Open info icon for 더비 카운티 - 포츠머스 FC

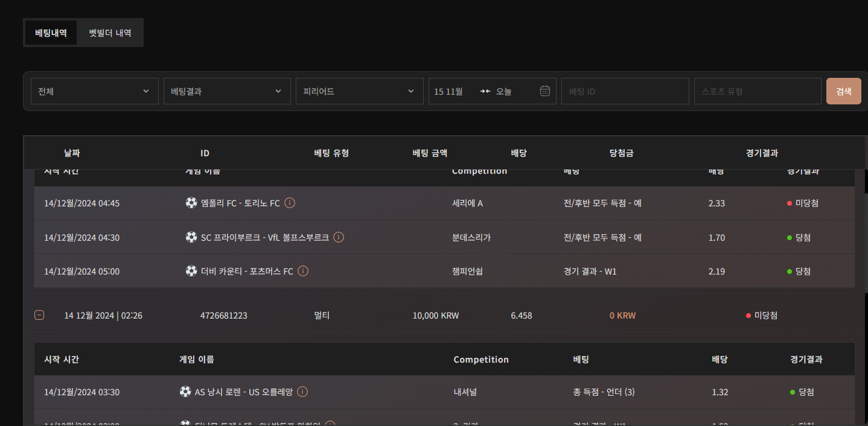pos(303,272)
